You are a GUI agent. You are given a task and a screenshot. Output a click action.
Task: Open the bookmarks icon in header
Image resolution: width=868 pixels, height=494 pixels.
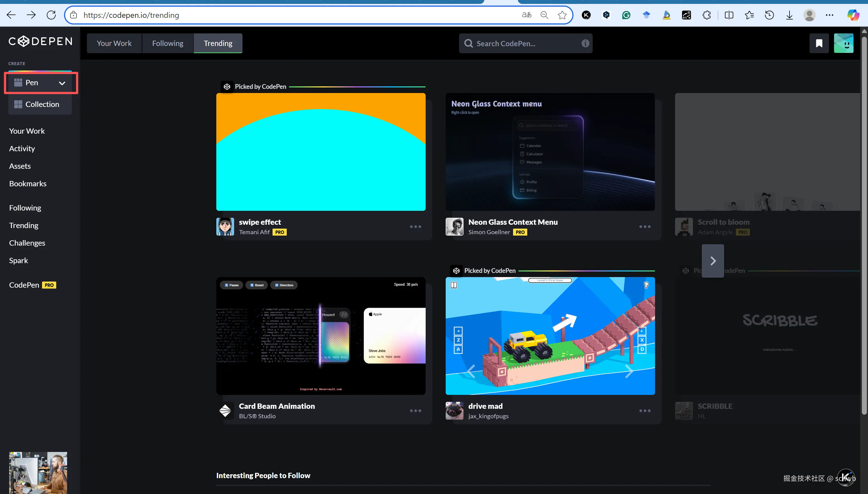click(819, 43)
